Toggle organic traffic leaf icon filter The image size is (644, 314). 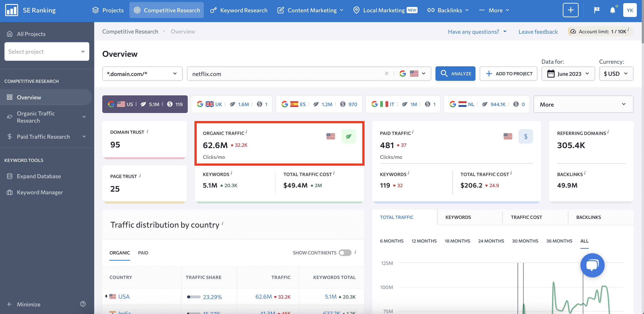348,136
